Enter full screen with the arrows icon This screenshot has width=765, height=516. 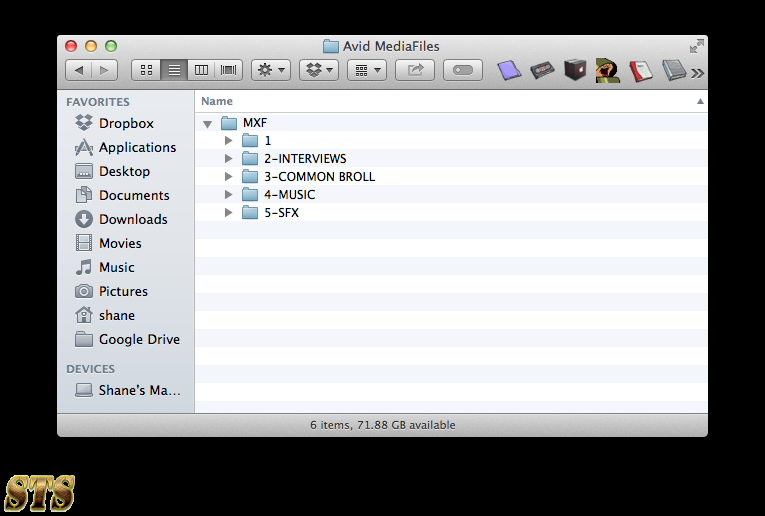pos(697,46)
